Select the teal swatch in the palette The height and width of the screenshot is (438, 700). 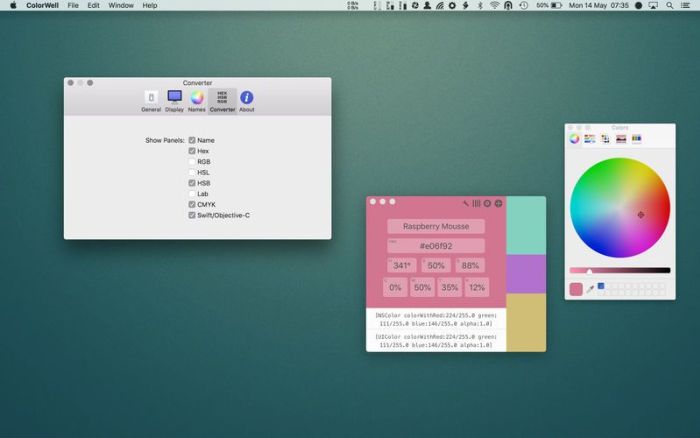526,225
